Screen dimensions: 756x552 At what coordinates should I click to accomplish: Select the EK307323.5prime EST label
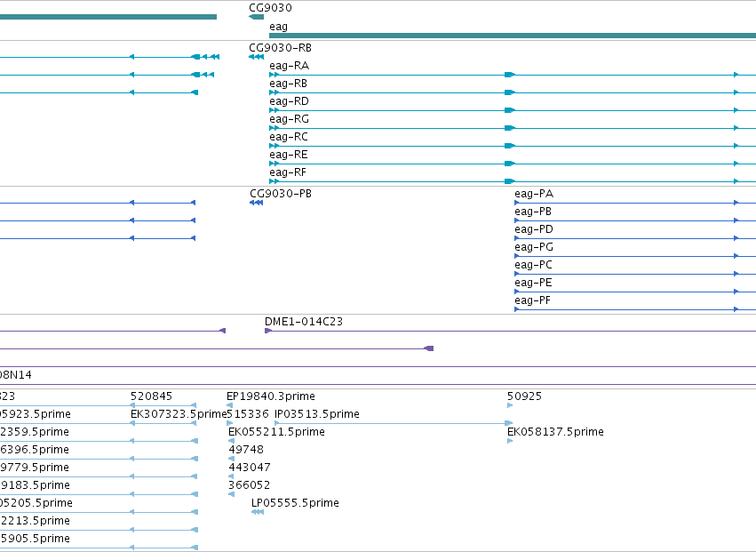click(x=179, y=414)
